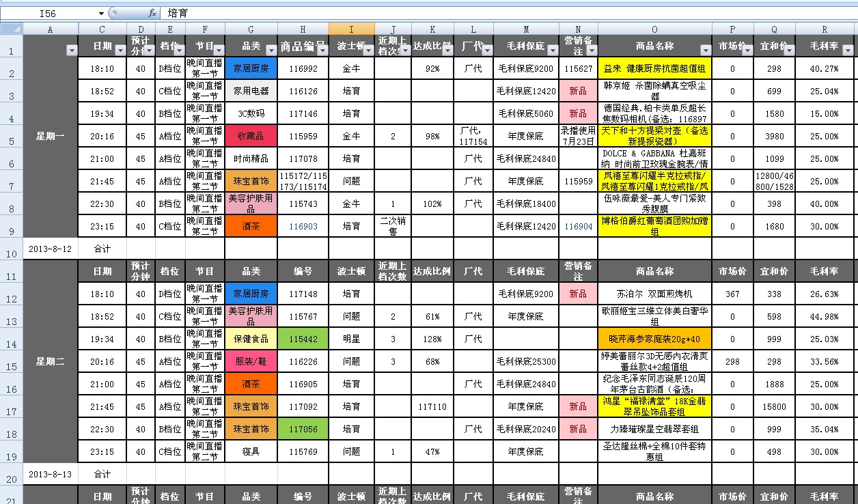Open the 近期上档次数 filter dropdown in row 1
Viewport: 858px width, 504px height.
404,51
